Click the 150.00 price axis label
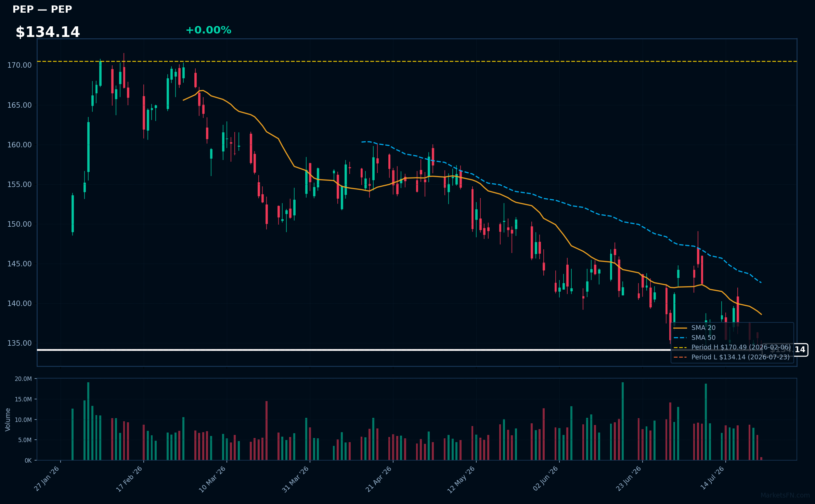The width and height of the screenshot is (815, 504). [x=20, y=224]
